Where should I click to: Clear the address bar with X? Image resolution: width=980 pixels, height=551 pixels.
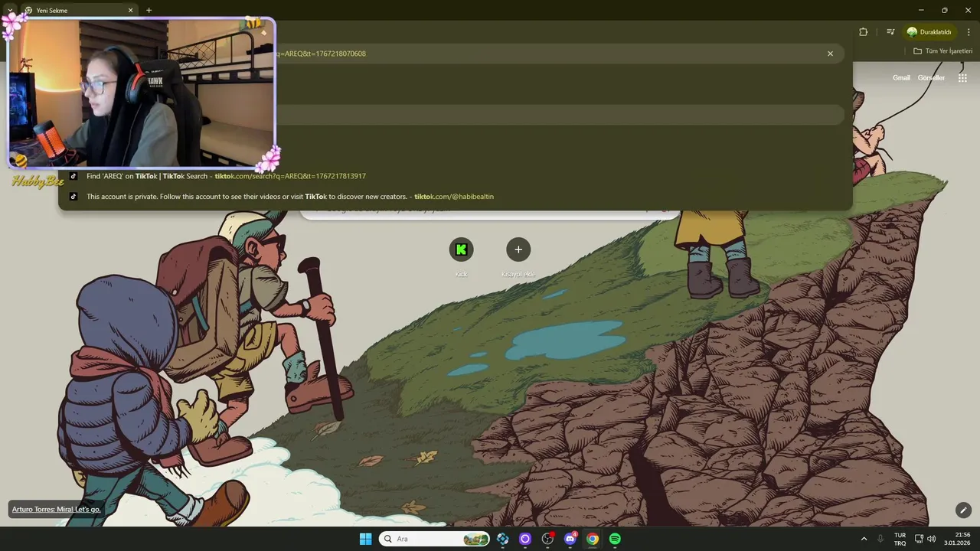coord(830,54)
